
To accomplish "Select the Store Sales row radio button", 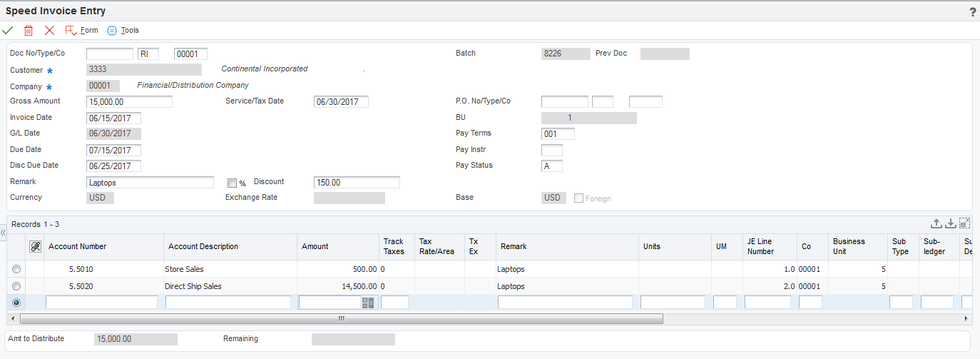I will [x=16, y=269].
